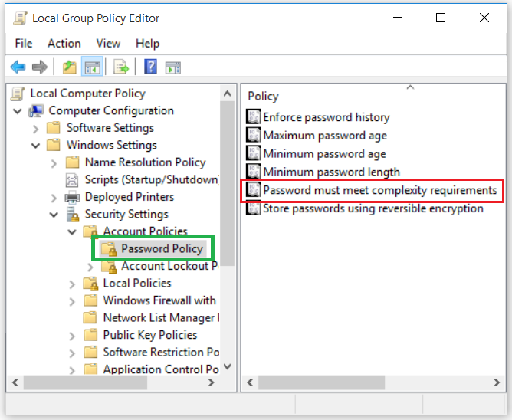Minimize the Local Group Policy Editor window

(397, 18)
